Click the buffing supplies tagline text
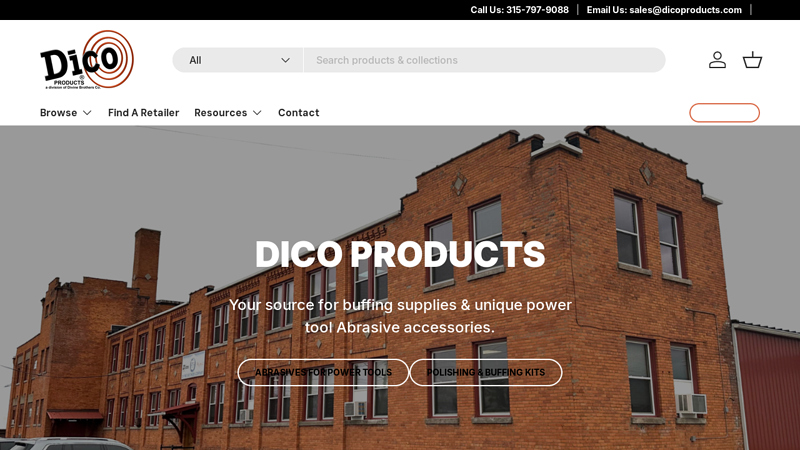This screenshot has height=450, width=800. click(400, 316)
